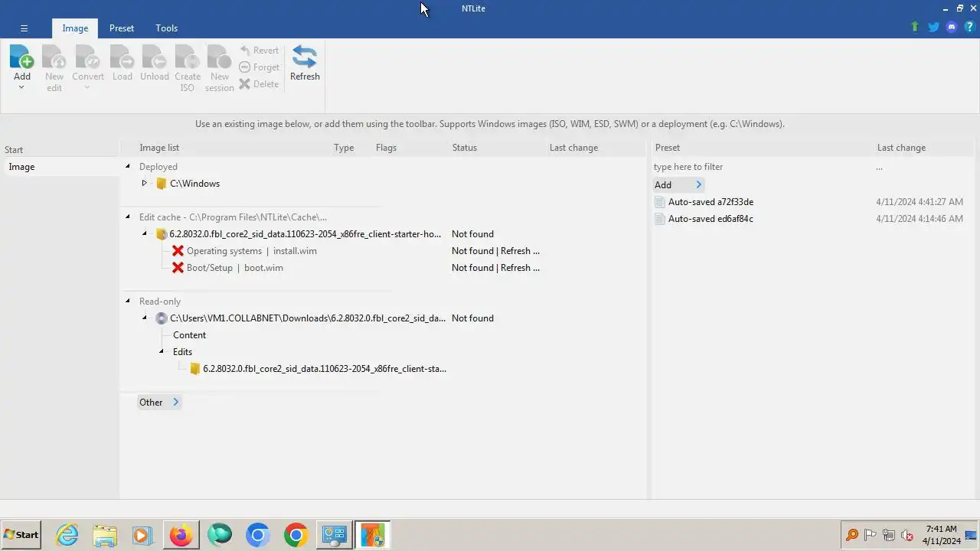Image resolution: width=980 pixels, height=551 pixels.
Task: Switch to the Preset ribbon tab
Action: 122,28
